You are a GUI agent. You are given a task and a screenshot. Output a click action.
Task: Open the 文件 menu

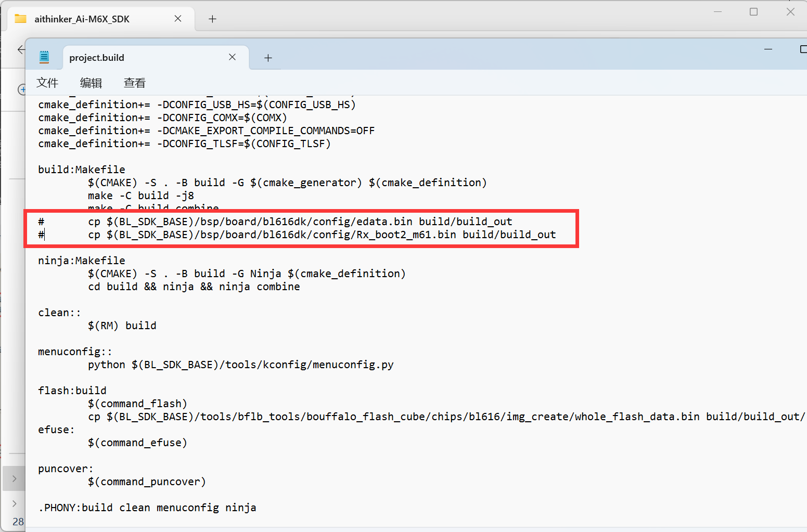[47, 83]
